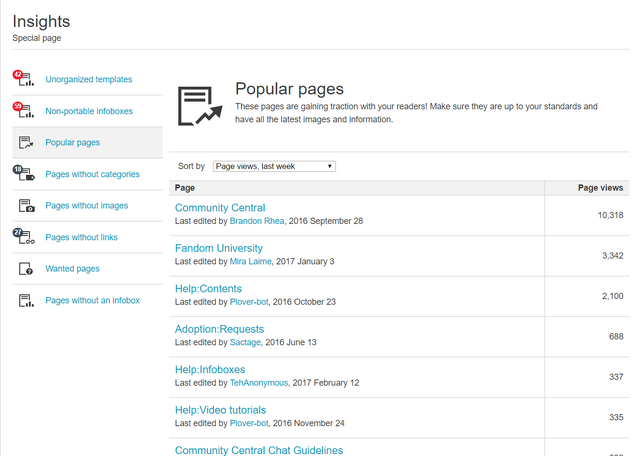This screenshot has height=456, width=640.
Task: Click the Insights page title
Action: [41, 21]
